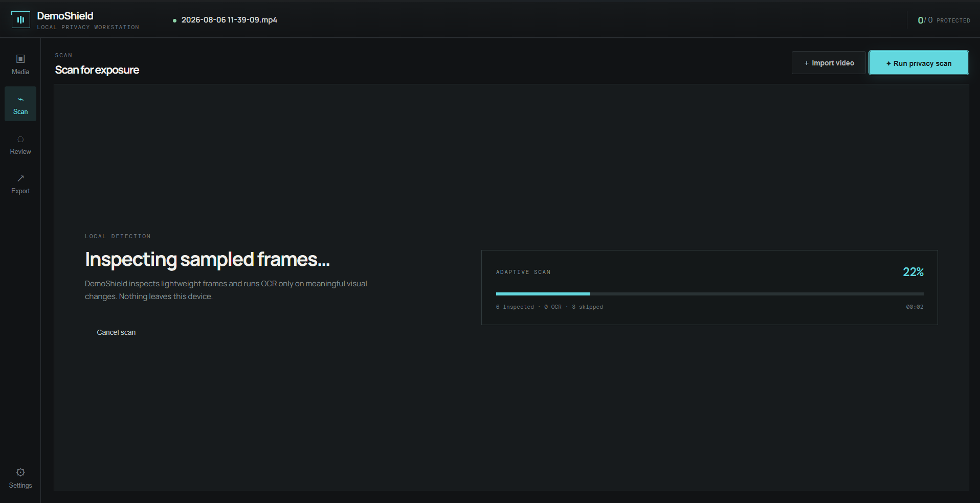Open the Settings gear icon
The height and width of the screenshot is (503, 980).
point(20,472)
